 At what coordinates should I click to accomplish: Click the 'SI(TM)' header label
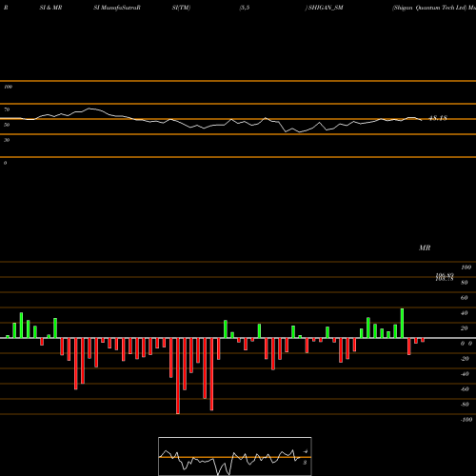coord(181,8)
